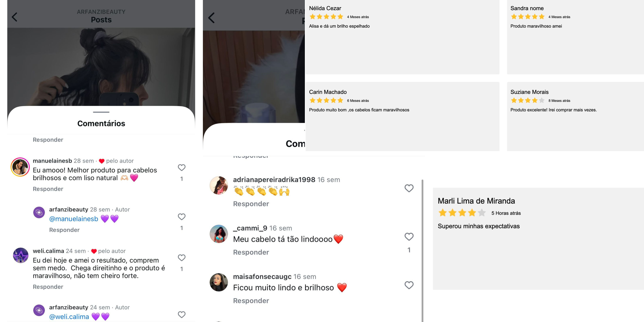Click Responder under manuelainesb's comment
The image size is (644, 322).
[48, 189]
